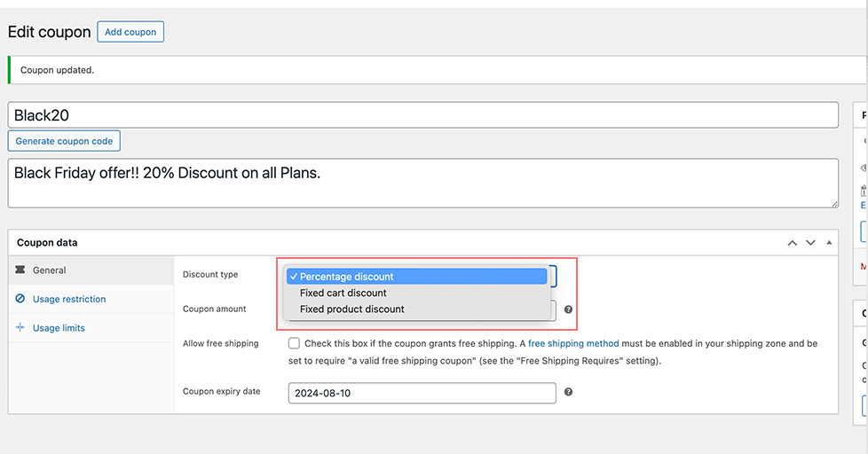Switch to the Usage limits tab
The height and width of the screenshot is (454, 868).
click(x=91, y=328)
